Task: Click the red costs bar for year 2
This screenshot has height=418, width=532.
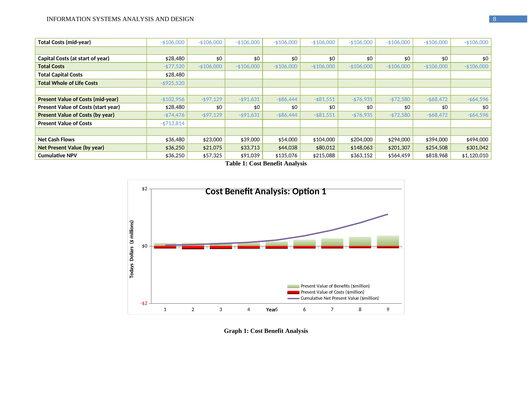Action: tap(193, 248)
